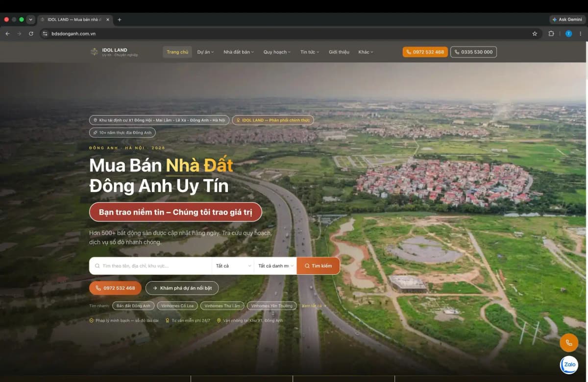
Task: Bookmark this page with star icon
Action: [x=535, y=34]
